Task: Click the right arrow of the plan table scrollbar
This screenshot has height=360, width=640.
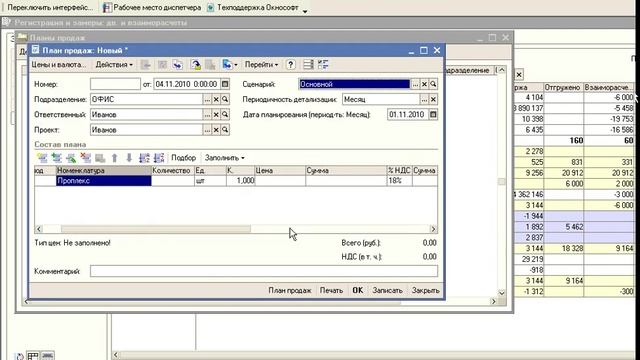Action: pos(433,229)
